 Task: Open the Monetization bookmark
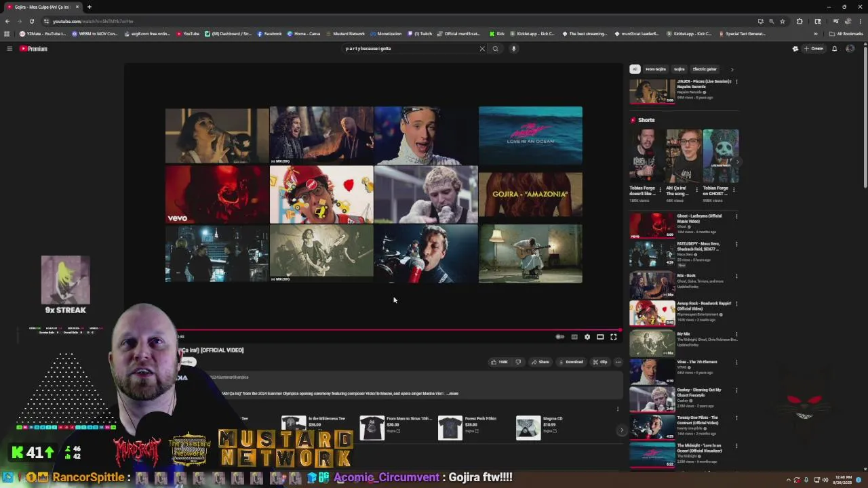pyautogui.click(x=387, y=34)
